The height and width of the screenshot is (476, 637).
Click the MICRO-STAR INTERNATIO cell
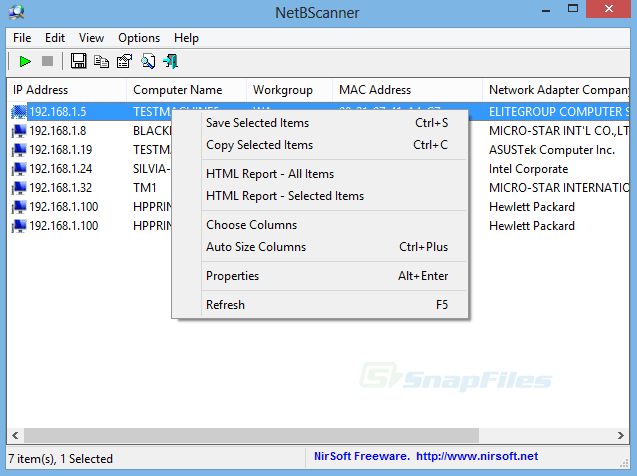click(559, 188)
